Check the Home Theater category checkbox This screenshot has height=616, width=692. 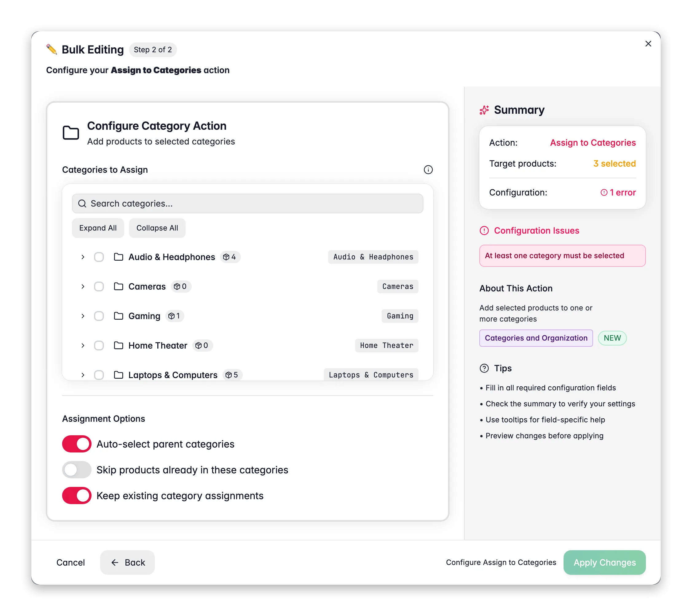99,346
